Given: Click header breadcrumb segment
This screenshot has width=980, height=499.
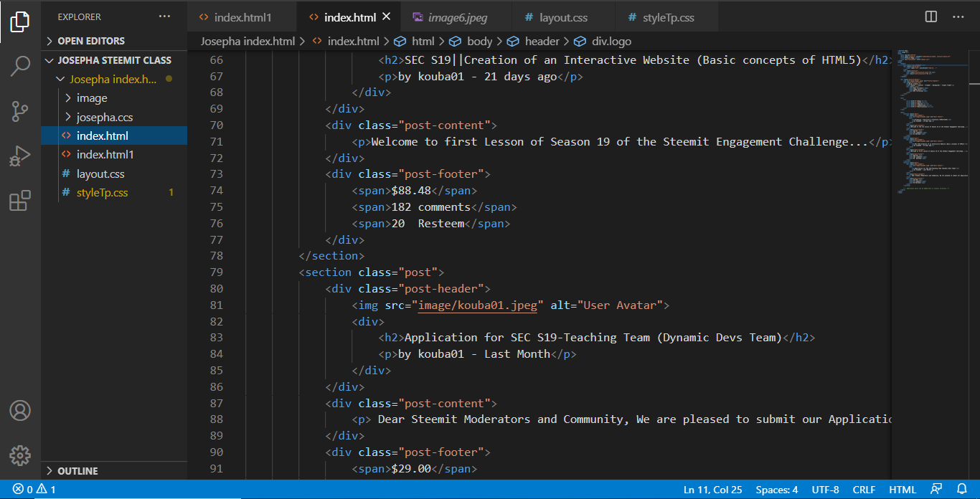Looking at the screenshot, I should [533, 42].
